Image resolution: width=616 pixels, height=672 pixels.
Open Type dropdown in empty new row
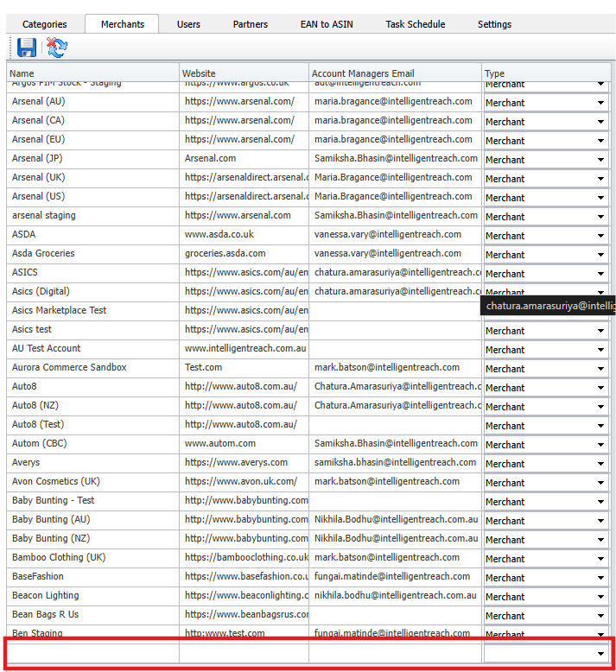click(x=600, y=654)
